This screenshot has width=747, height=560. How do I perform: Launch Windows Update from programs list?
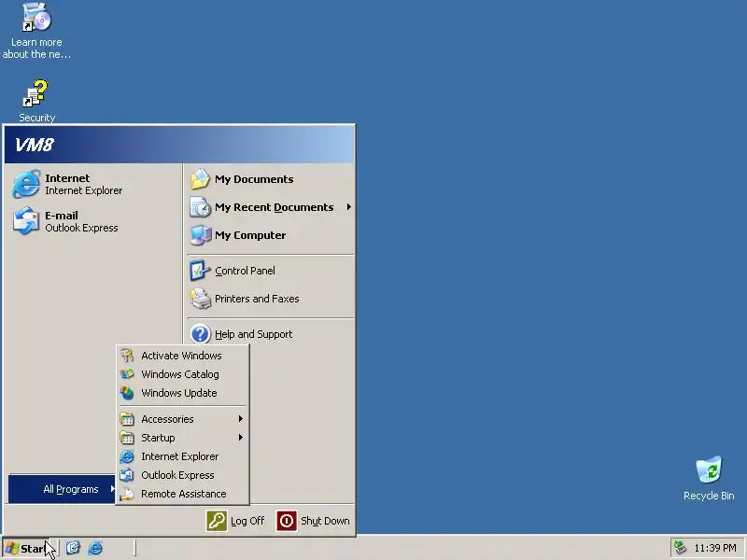(x=182, y=393)
